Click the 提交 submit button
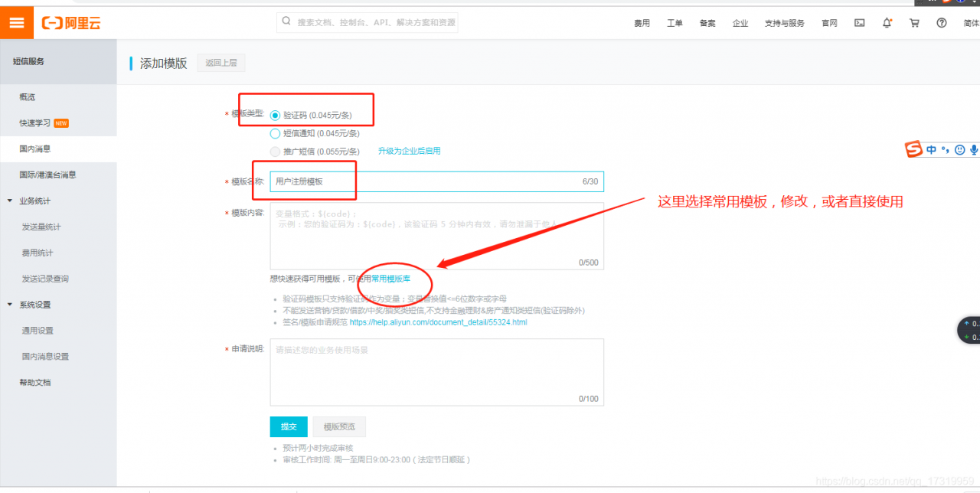The width and height of the screenshot is (980, 493). [x=289, y=426]
